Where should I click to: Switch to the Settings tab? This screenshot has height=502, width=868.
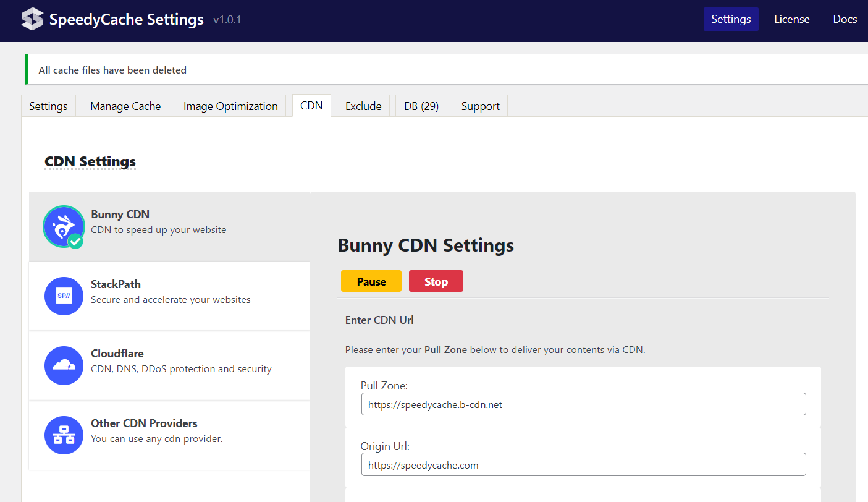pos(48,106)
